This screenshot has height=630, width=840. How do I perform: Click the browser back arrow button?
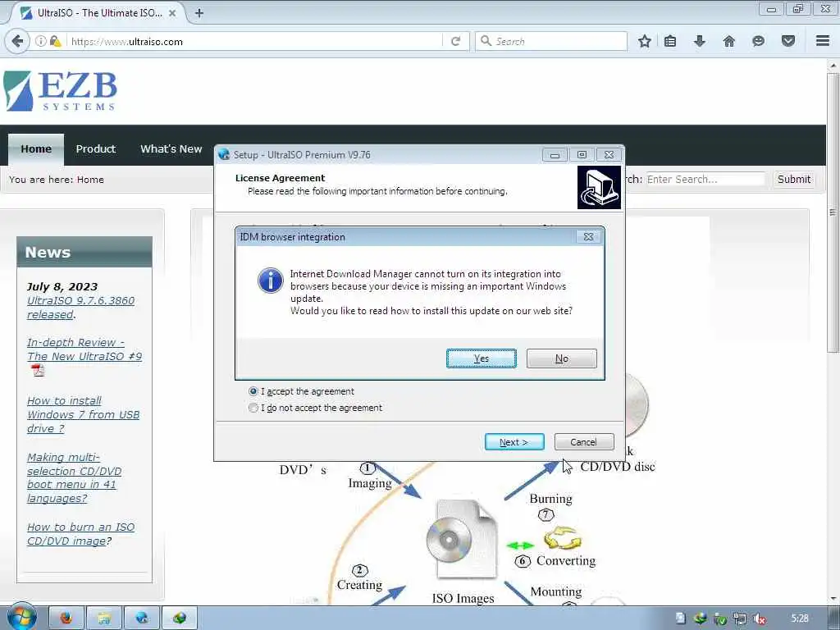coord(17,41)
